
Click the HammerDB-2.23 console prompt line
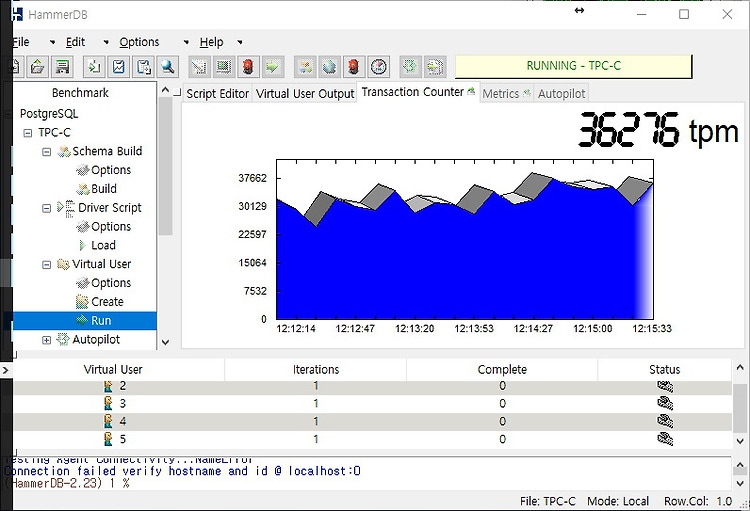(x=67, y=483)
